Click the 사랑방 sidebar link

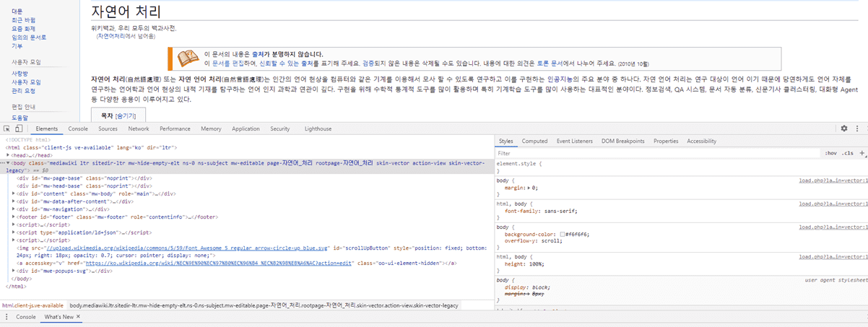(x=19, y=74)
